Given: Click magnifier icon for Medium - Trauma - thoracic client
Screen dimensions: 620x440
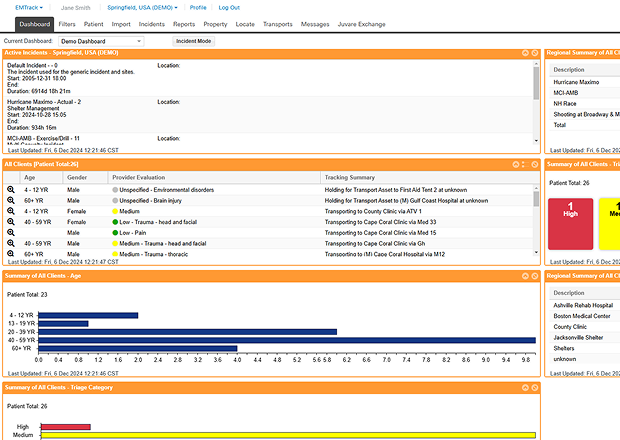Looking at the screenshot, I should 11,254.
